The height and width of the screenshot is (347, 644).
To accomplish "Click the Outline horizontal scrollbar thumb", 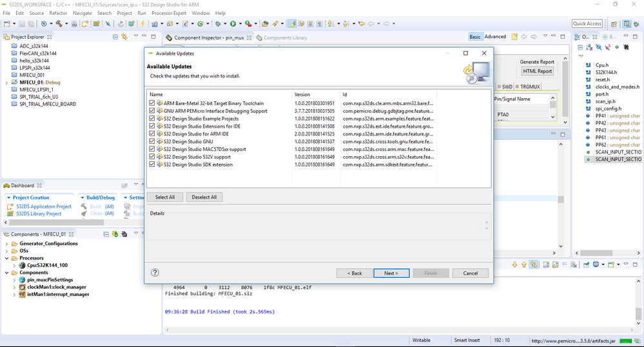I will (596, 253).
